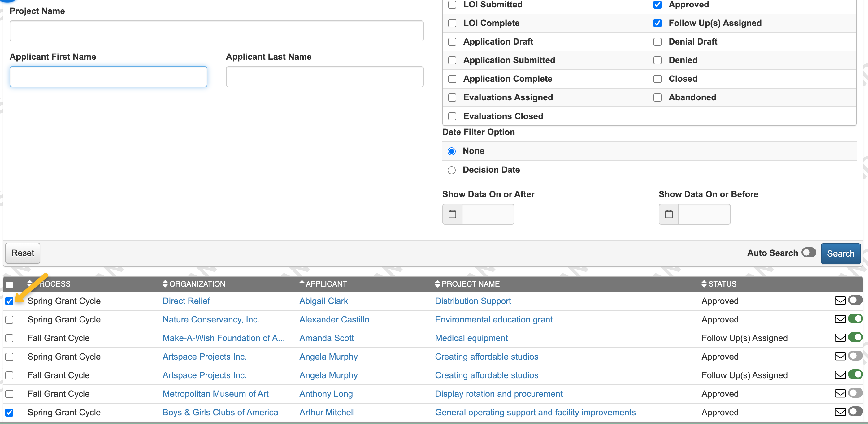Click the Search button
The height and width of the screenshot is (424, 868).
point(841,253)
